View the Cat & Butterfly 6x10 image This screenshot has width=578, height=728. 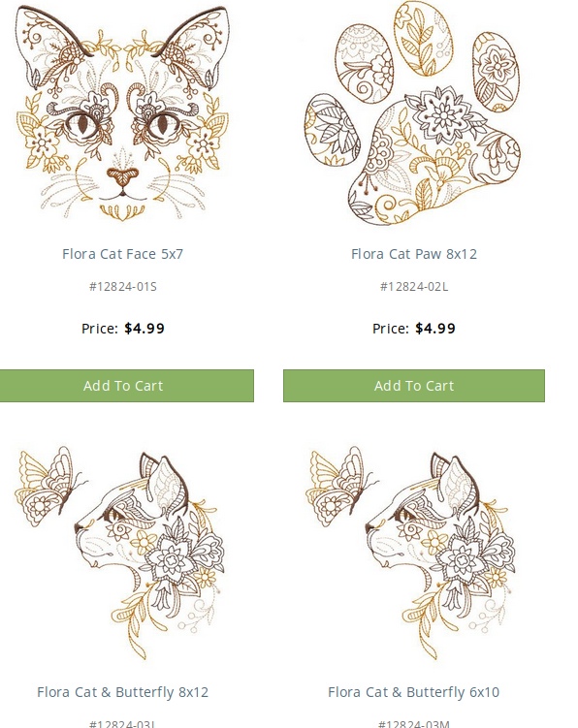coord(412,553)
